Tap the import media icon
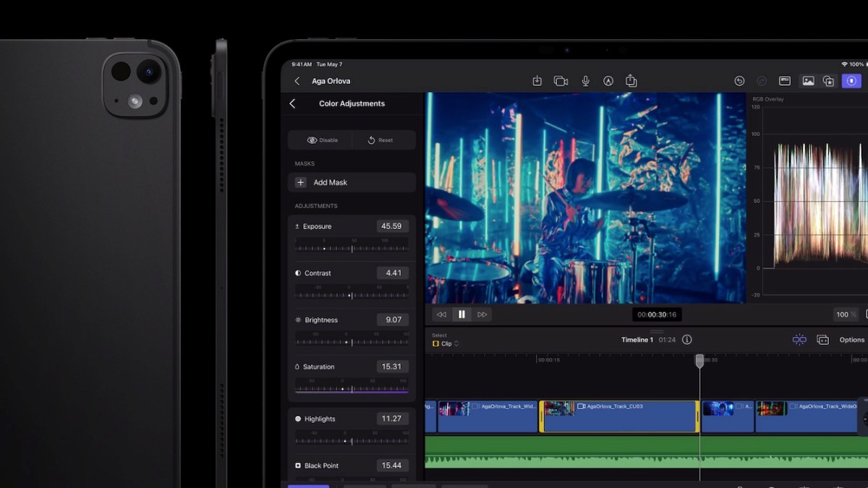Viewport: 868px width, 488px height. point(537,80)
